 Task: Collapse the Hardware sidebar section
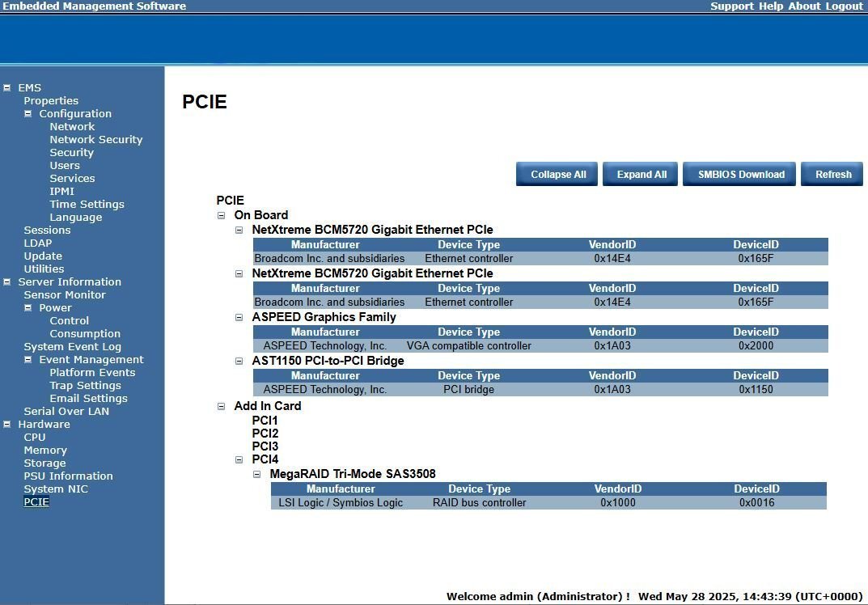click(7, 425)
